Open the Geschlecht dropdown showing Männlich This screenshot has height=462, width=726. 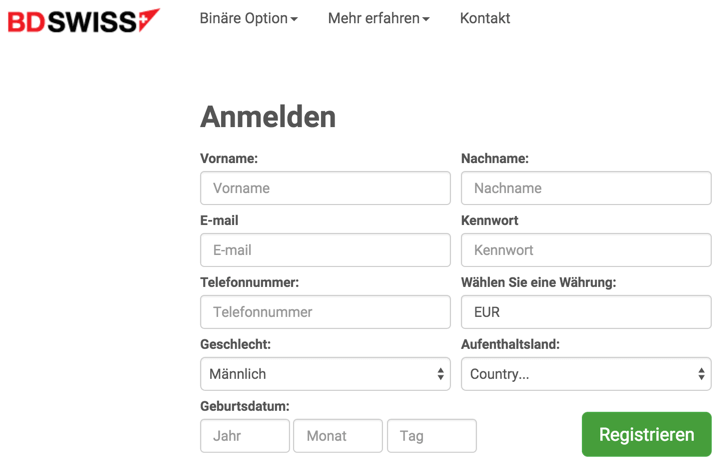325,374
